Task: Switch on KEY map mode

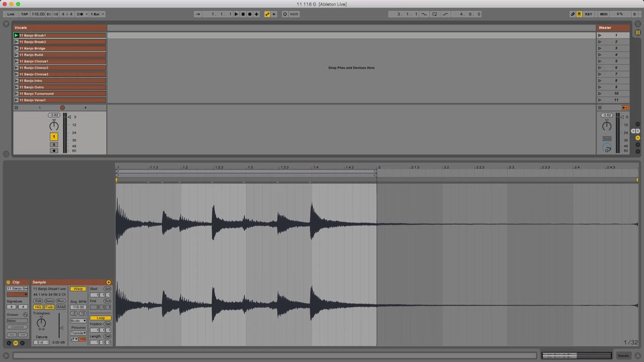Action: pos(589,14)
